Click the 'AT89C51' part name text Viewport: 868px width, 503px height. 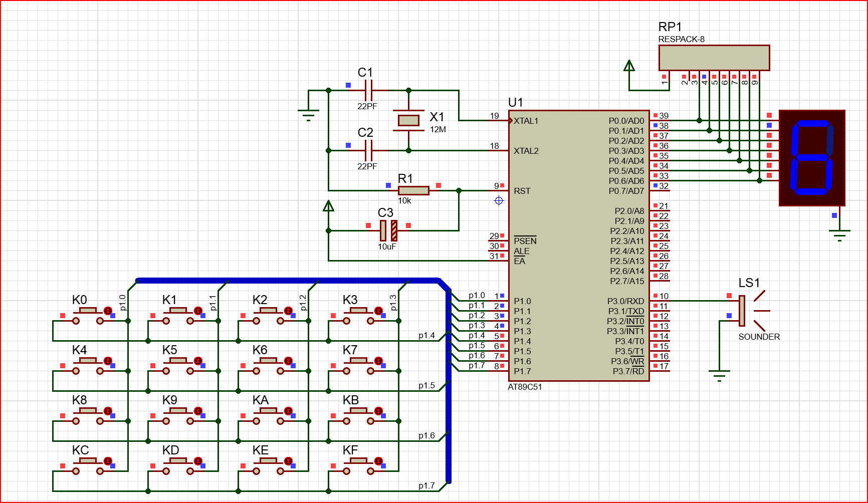pos(525,387)
